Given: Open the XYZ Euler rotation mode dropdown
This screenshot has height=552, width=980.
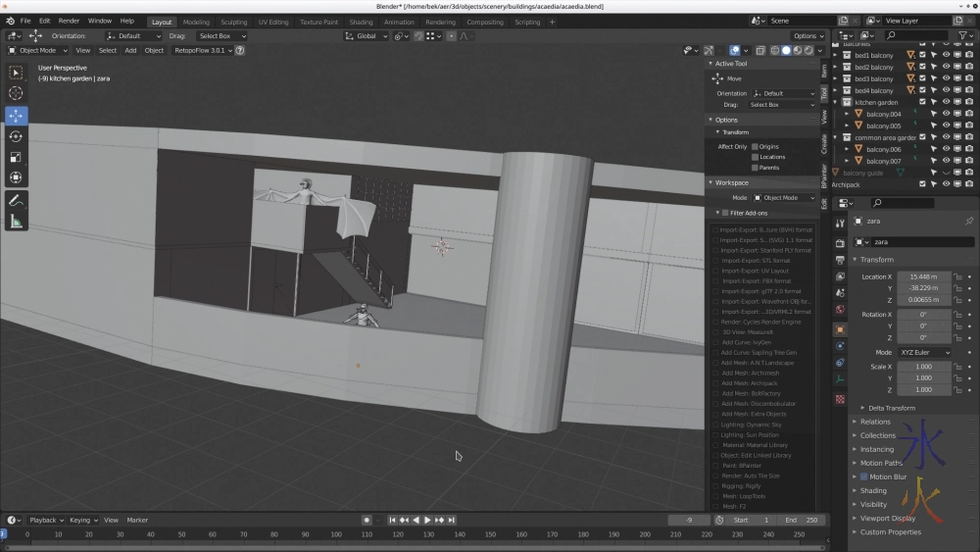Looking at the screenshot, I should coord(924,352).
